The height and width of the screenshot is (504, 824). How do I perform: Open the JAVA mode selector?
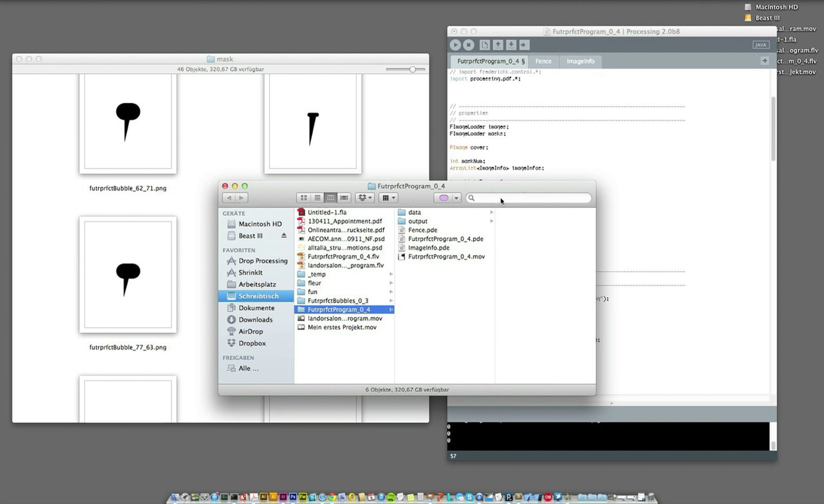(x=760, y=45)
